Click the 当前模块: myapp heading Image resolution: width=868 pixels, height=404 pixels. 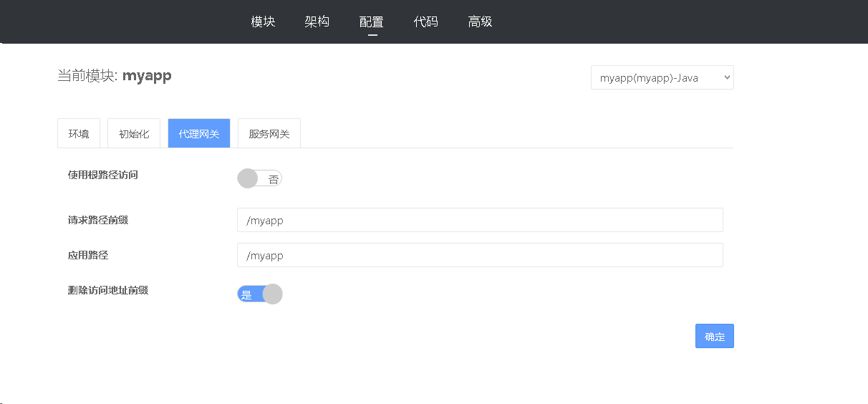pyautogui.click(x=115, y=76)
